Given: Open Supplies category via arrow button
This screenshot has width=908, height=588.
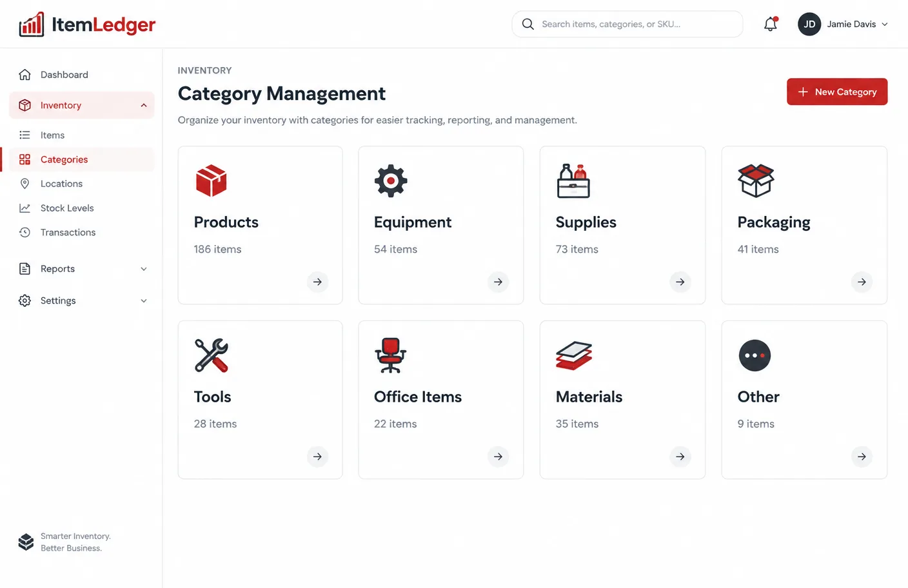Looking at the screenshot, I should [x=680, y=282].
